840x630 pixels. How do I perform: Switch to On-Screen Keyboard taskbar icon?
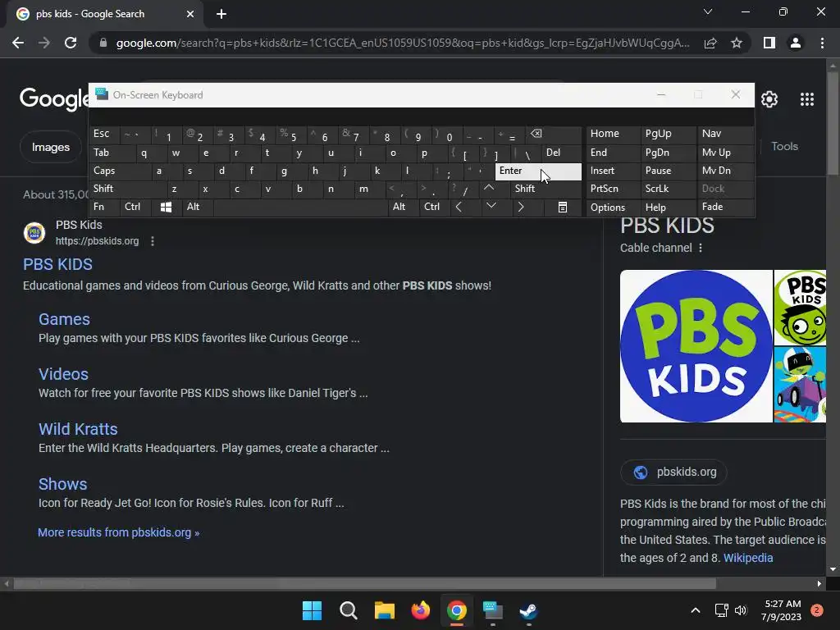point(492,610)
